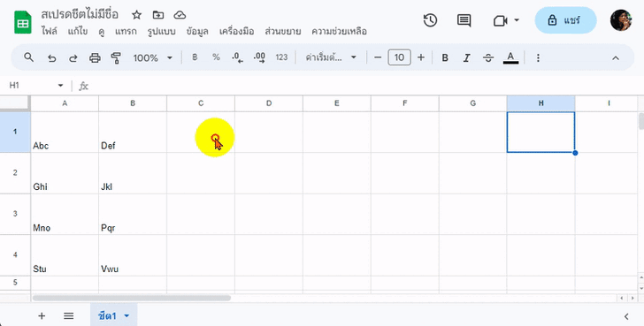Screen dimensions: 644x326
Task: Format as currency (฿)
Action: 195,57
